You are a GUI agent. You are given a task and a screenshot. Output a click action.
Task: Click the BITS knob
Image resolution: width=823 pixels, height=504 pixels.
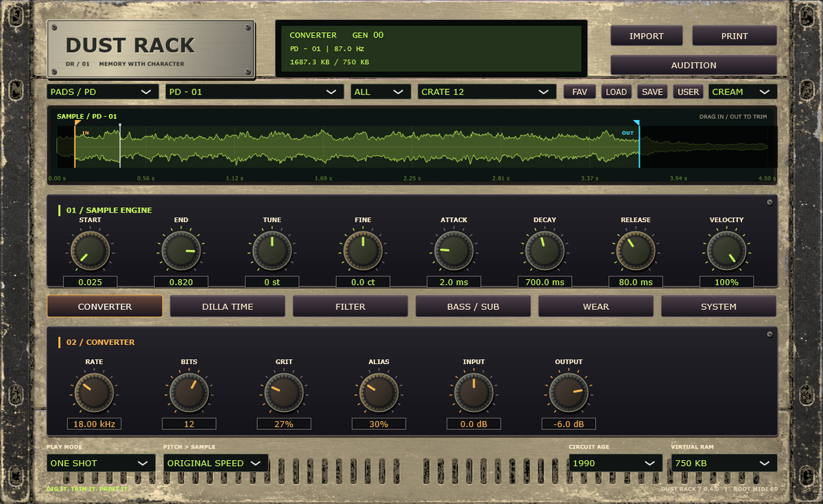189,392
